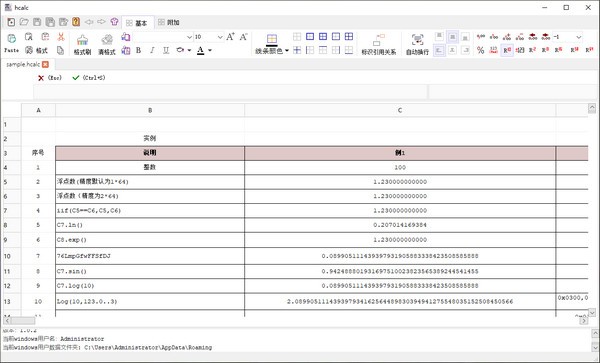Click the highlight color marker icon
This screenshot has height=363, width=600.
[x=180, y=50]
